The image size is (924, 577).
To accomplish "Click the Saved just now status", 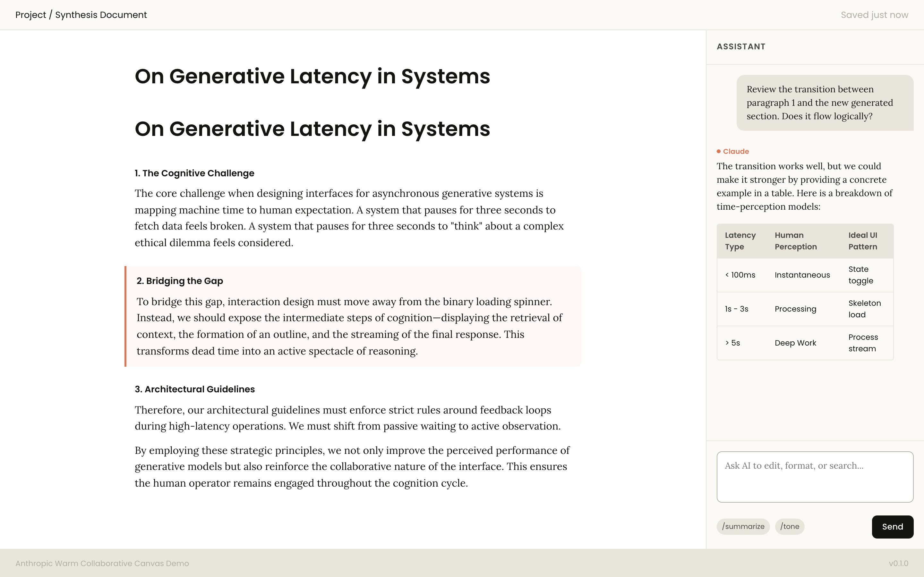I will click(874, 15).
